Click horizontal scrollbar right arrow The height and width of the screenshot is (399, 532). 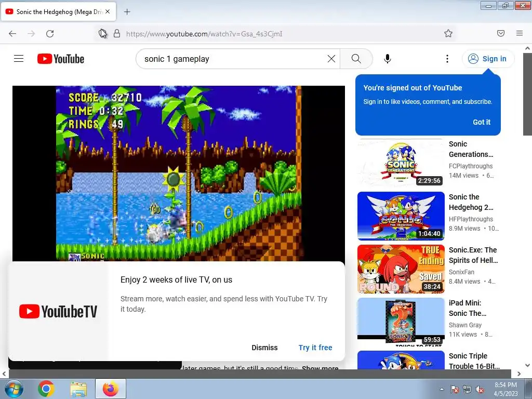click(x=519, y=374)
